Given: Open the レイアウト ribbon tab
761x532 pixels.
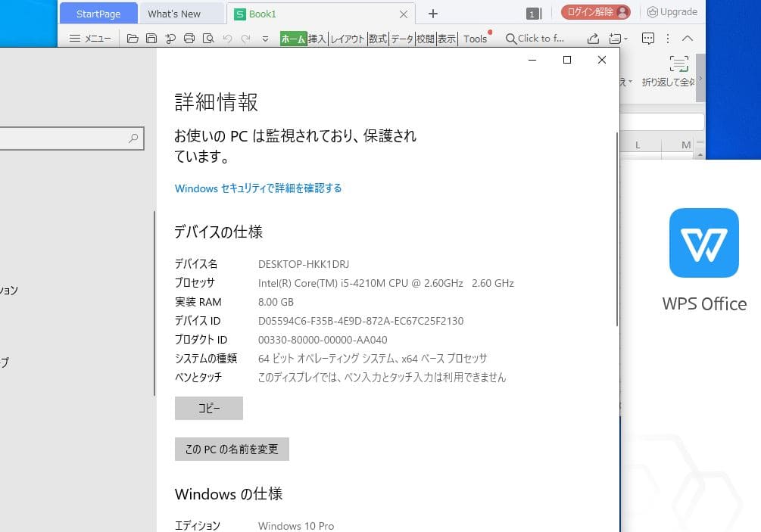Looking at the screenshot, I should click(x=348, y=39).
